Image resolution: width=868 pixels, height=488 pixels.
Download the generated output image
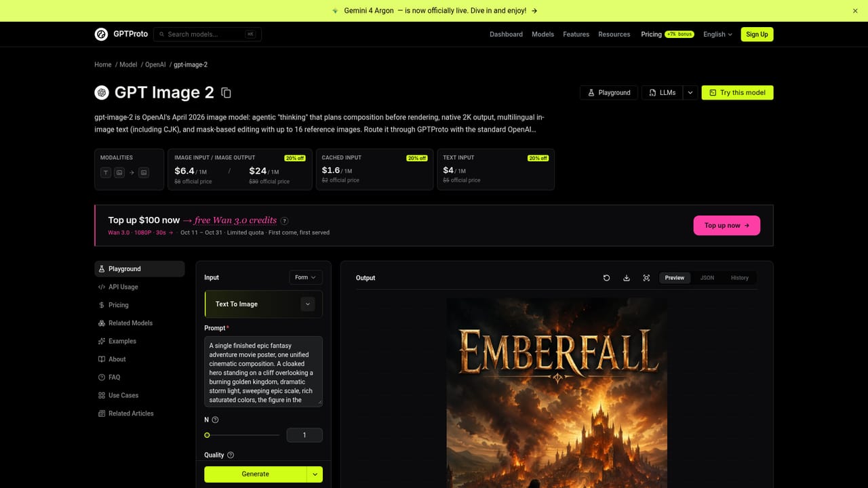[627, 278]
